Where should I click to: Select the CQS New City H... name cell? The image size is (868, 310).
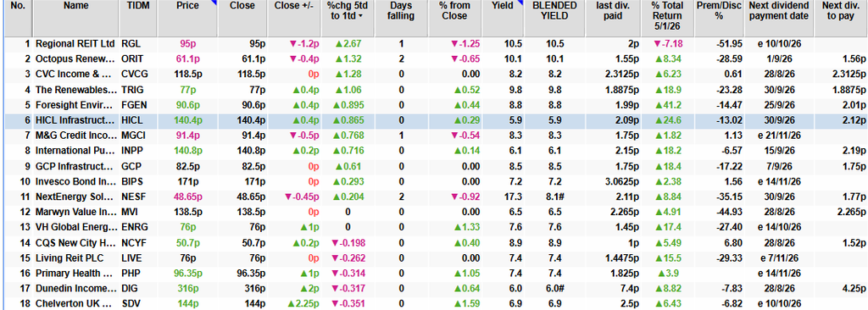coord(75,243)
